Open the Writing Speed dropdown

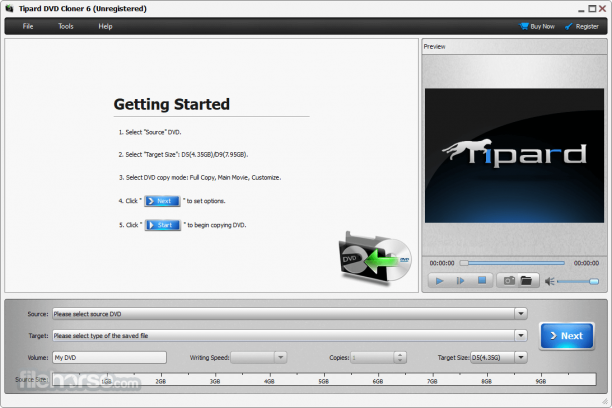pyautogui.click(x=280, y=357)
